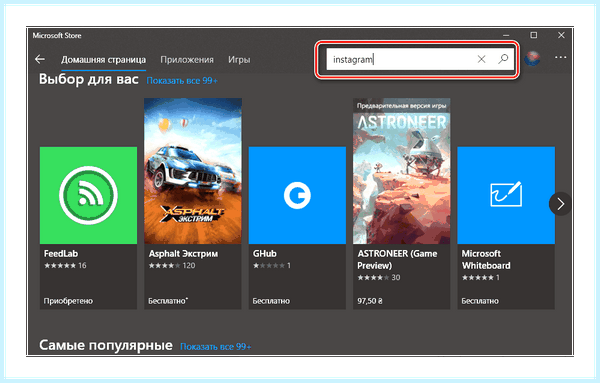Screen dimensions: 600x383
Task: Select the FeedLab app title
Action: (x=61, y=254)
